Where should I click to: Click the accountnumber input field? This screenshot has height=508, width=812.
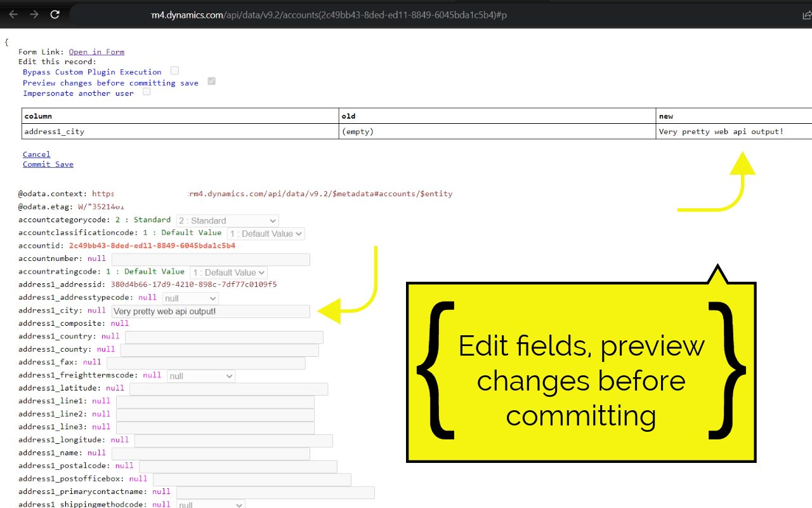211,259
